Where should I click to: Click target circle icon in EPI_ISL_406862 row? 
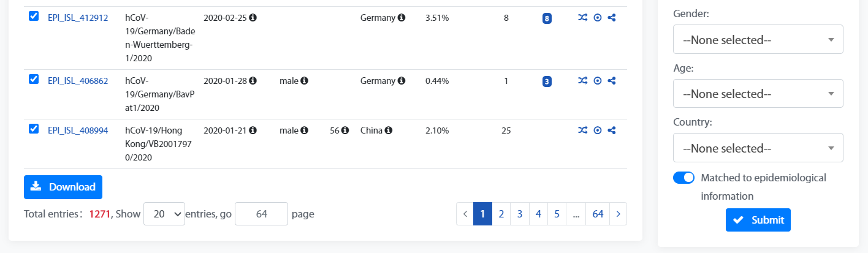pyautogui.click(x=598, y=80)
